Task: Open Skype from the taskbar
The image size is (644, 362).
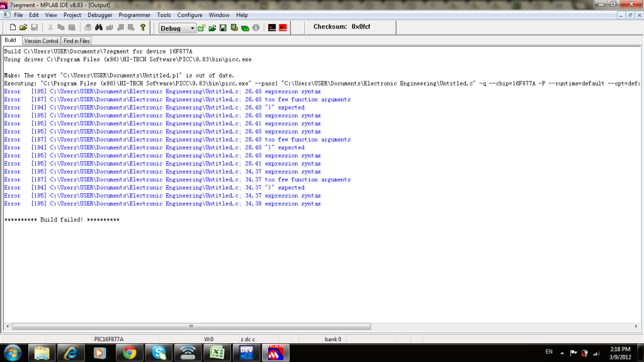Action: pyautogui.click(x=159, y=353)
